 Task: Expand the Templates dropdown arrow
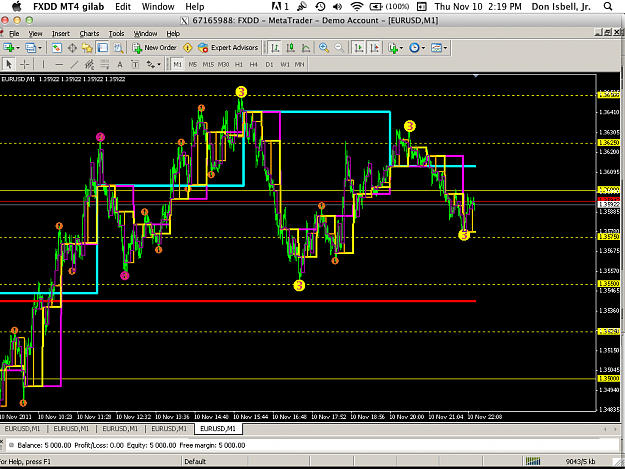(x=445, y=48)
